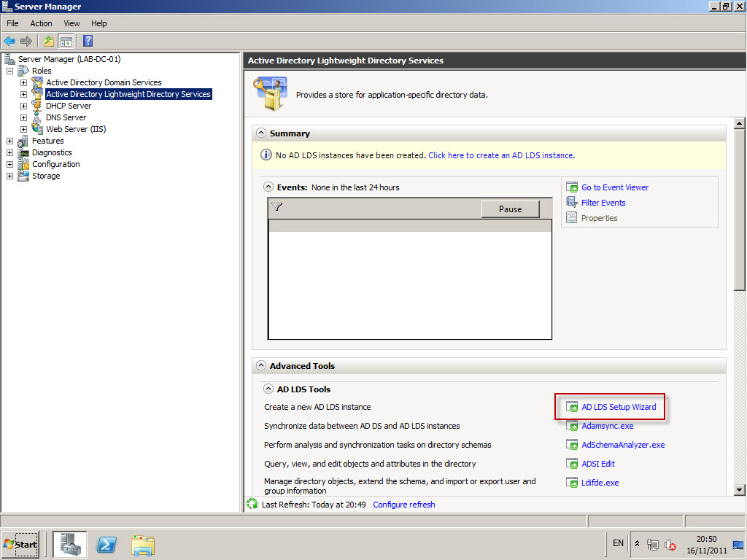This screenshot has width=747, height=560.
Task: Click the Filter Events icon
Action: click(572, 203)
